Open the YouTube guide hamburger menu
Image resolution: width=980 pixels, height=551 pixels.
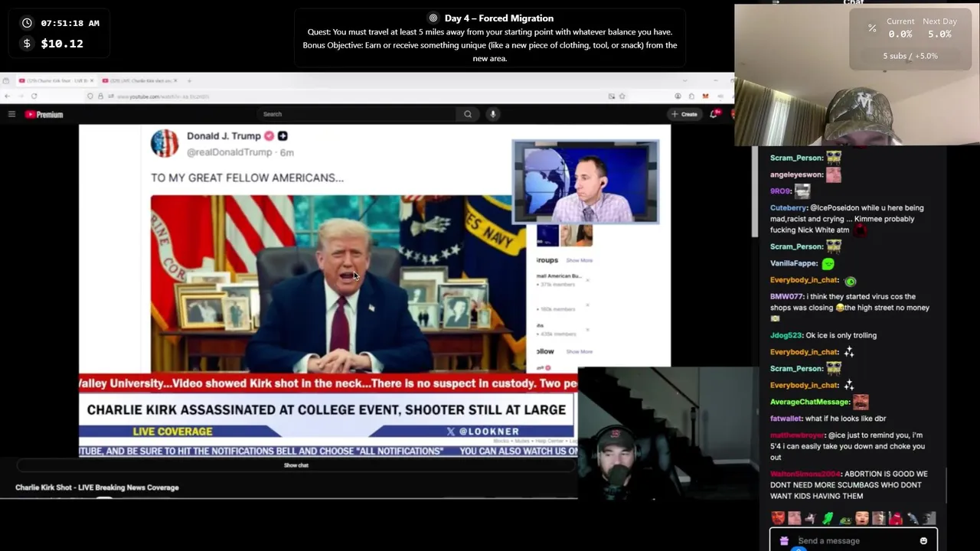point(11,114)
